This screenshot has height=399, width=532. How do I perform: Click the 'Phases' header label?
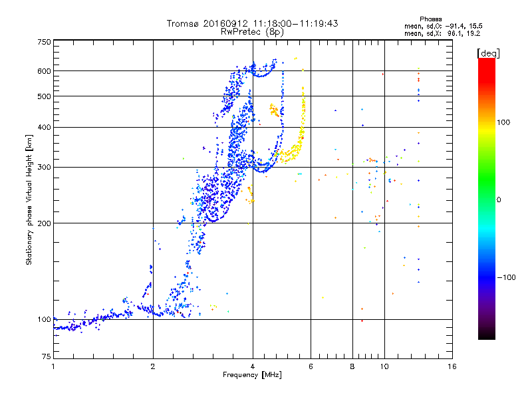pyautogui.click(x=430, y=19)
